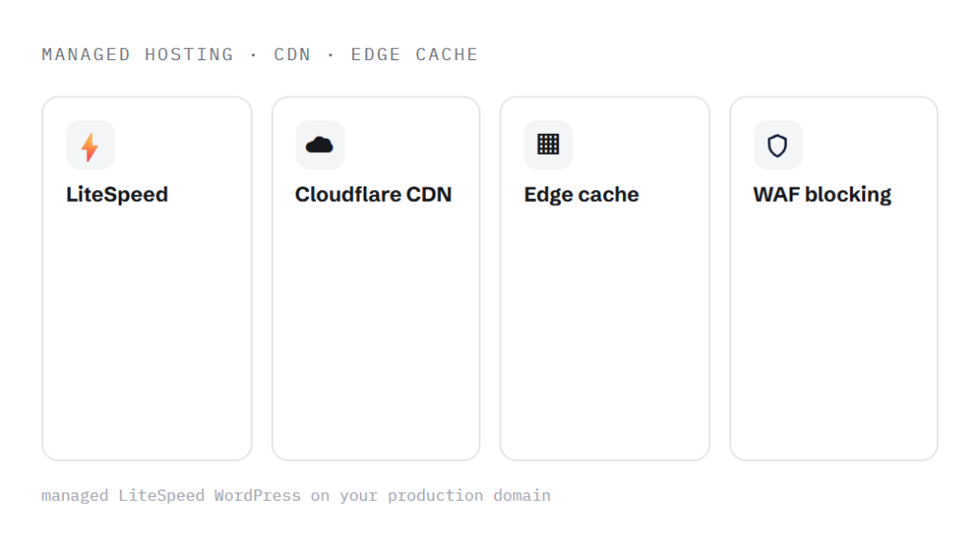Select the WAF blocking card title
980x546 pixels.
coord(822,194)
